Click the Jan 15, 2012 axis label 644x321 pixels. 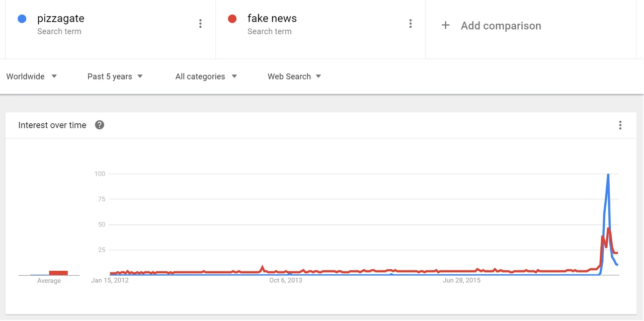110,280
